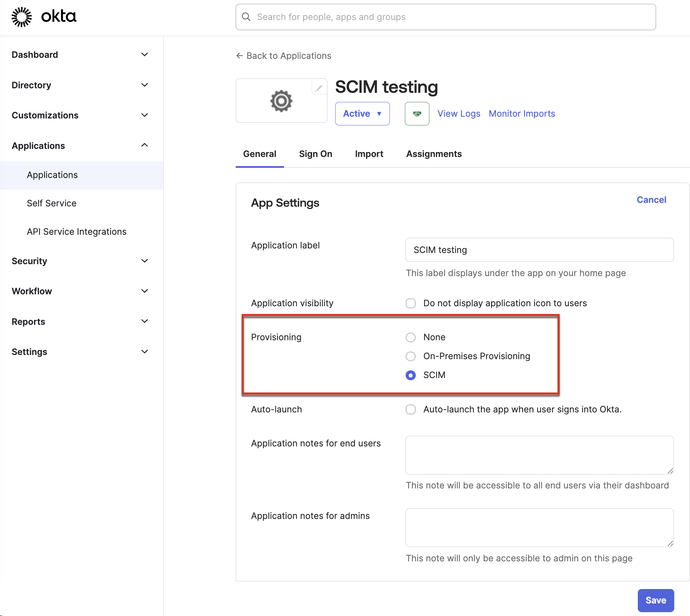
Task: Open the Active status dropdown
Action: pos(362,114)
